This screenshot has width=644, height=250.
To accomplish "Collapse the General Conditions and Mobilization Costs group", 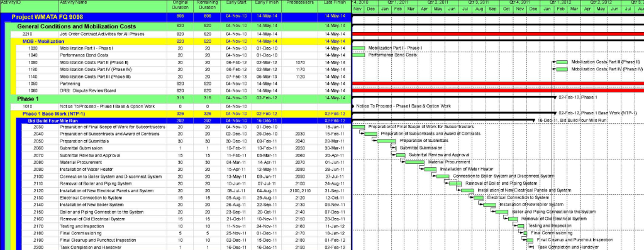I will pos(178,26).
